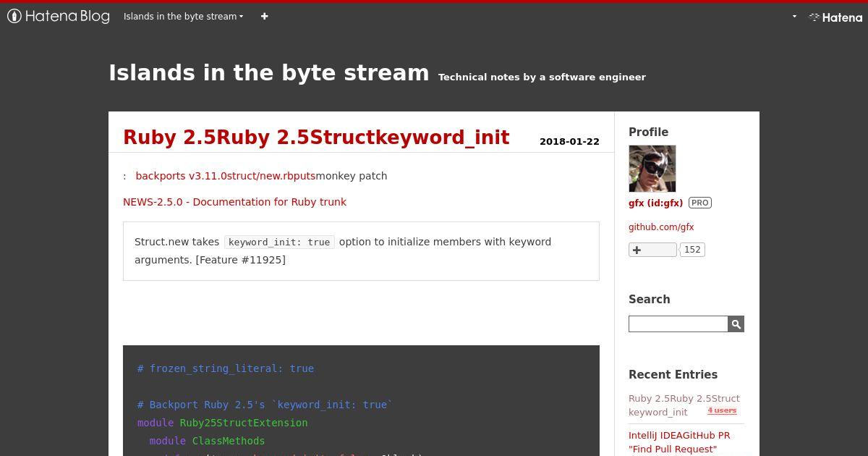Screen dimensions: 868x456
Task: Select the comment '# frozen_string_literal: true'
Action: tap(226, 368)
